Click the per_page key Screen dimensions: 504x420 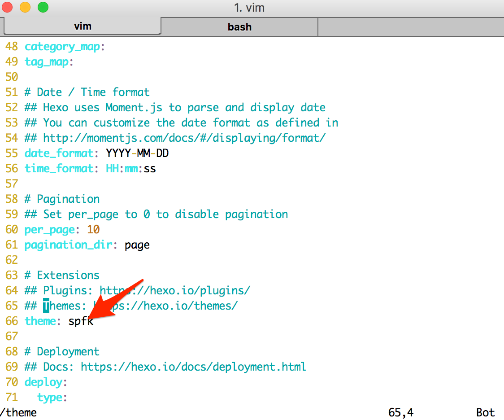[50, 230]
